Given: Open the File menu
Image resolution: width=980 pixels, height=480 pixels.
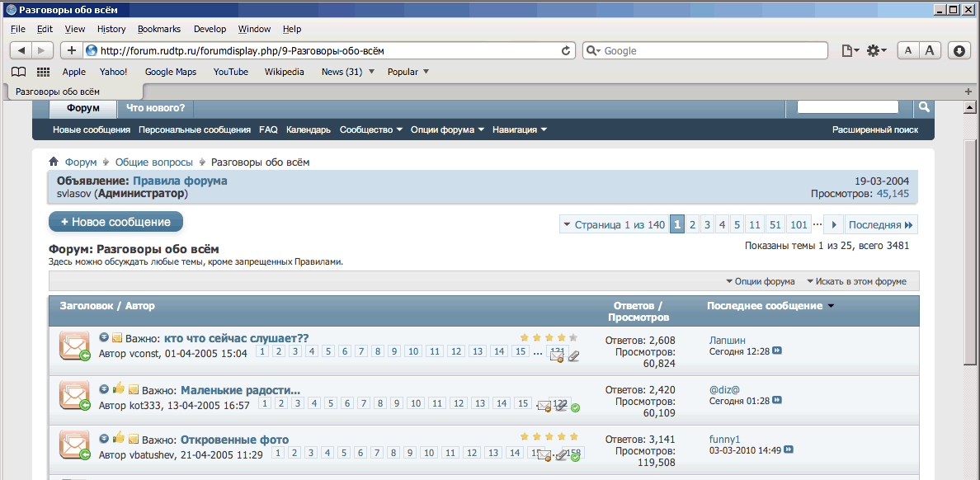Looking at the screenshot, I should [18, 29].
